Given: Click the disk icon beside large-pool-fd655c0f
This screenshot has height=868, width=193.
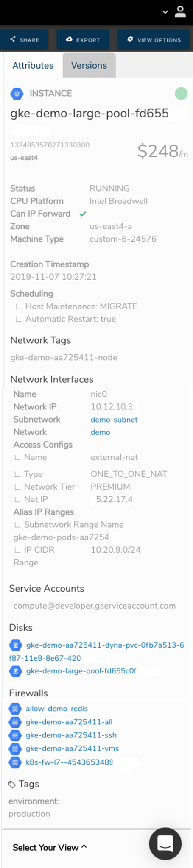Looking at the screenshot, I should (x=15, y=671).
